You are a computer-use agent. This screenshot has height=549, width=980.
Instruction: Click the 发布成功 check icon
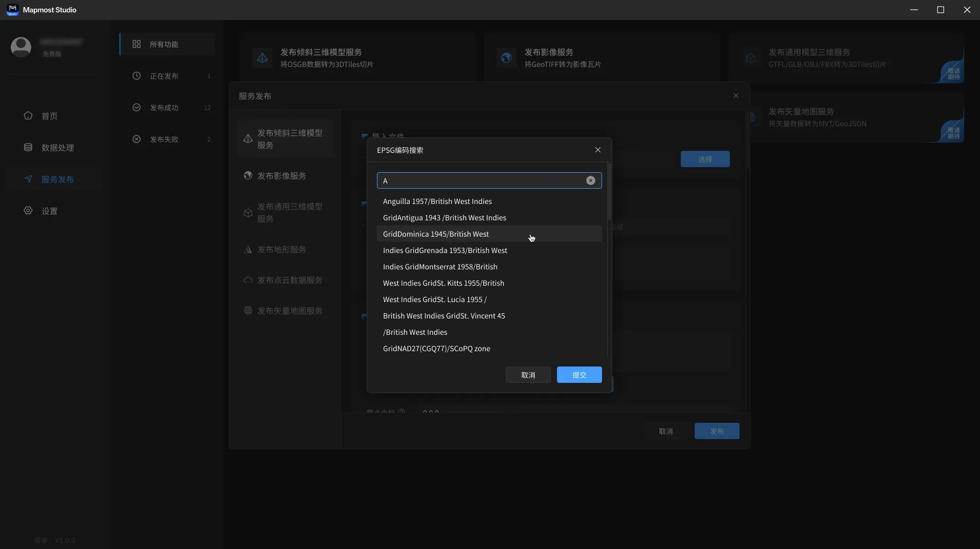coord(137,107)
